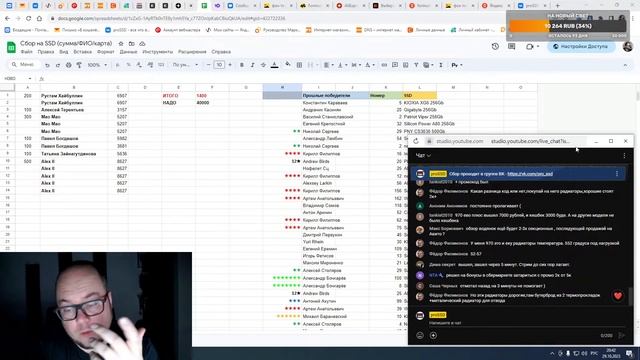Move document using folder icon

pos(131,43)
